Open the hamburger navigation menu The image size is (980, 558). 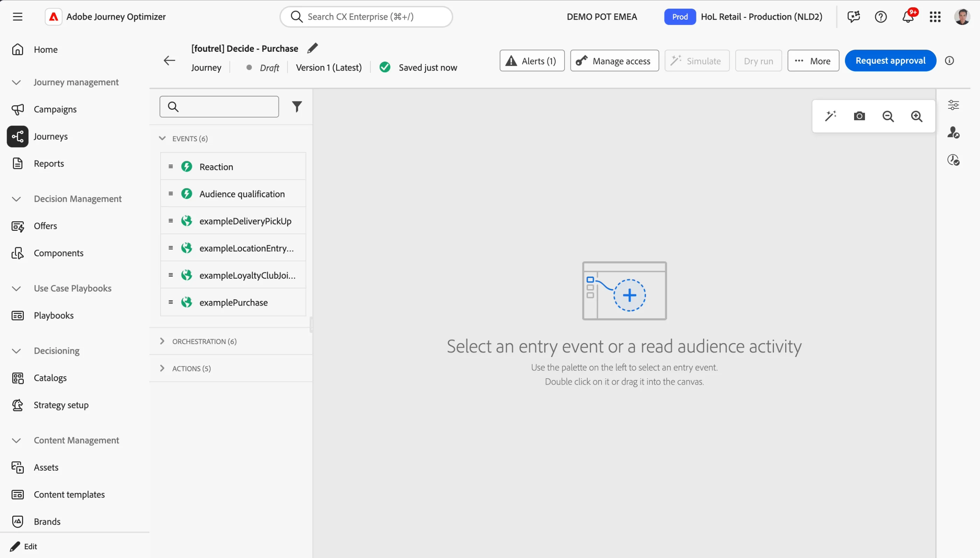17,17
